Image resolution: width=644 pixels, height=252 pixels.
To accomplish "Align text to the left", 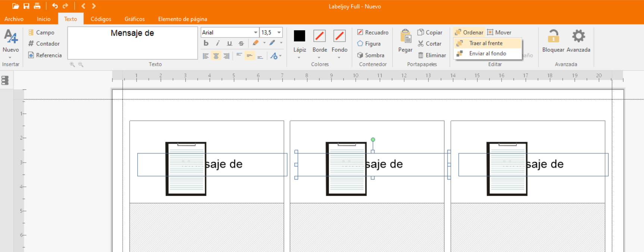I will coord(205,56).
